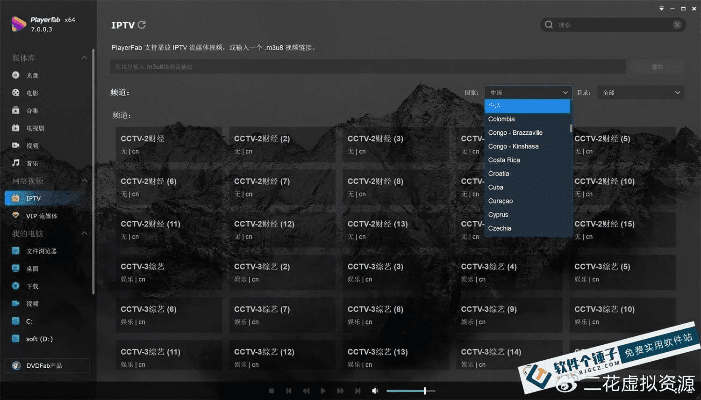Adjust the volume slider

(410, 390)
